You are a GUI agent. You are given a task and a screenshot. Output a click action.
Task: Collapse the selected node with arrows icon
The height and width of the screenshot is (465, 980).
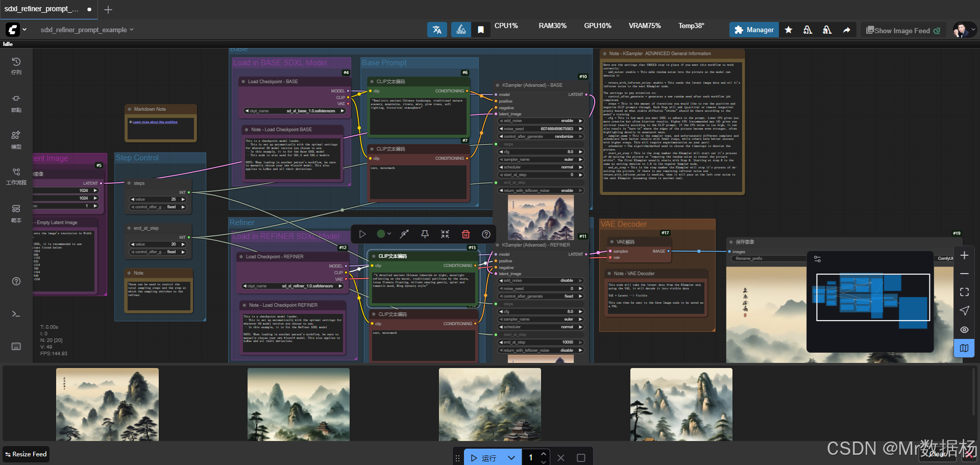(445, 234)
